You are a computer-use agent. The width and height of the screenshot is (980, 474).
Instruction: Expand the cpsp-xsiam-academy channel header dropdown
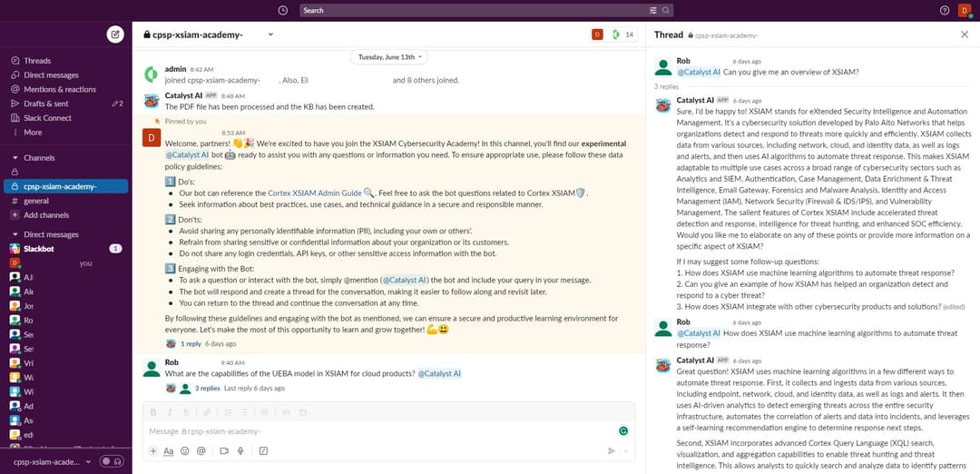(x=270, y=35)
